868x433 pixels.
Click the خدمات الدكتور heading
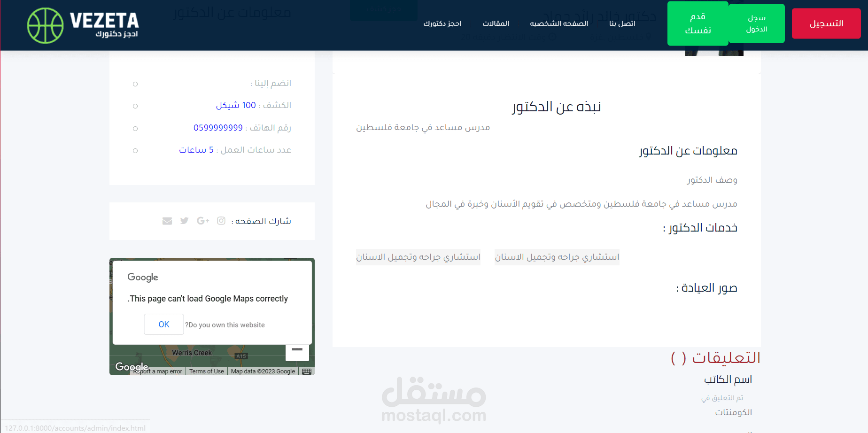(x=700, y=228)
